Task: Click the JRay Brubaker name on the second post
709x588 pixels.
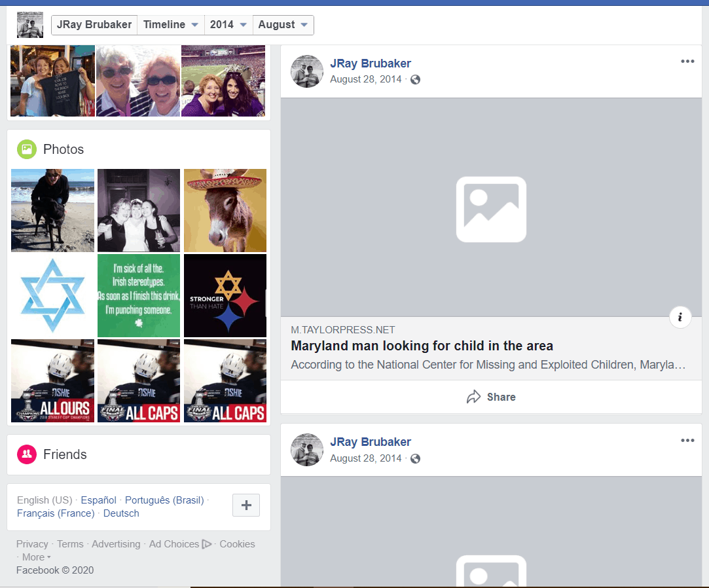Action: (371, 442)
